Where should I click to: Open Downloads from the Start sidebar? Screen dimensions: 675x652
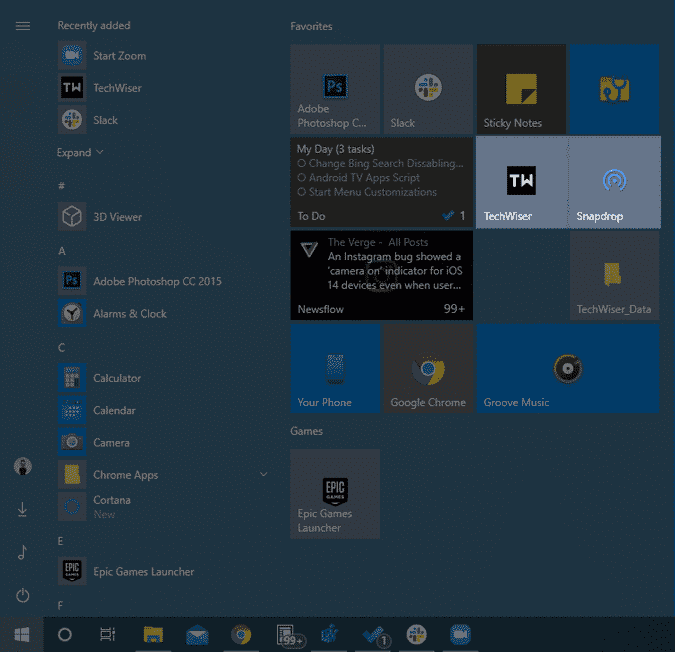coord(22,509)
